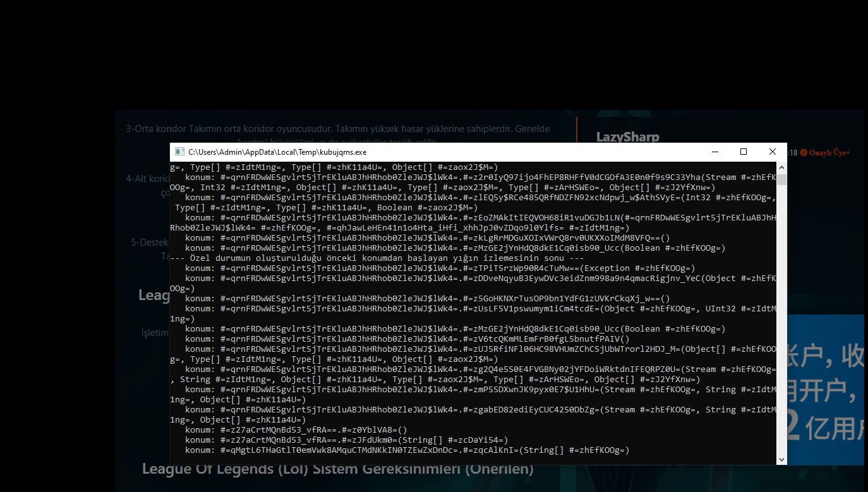Click the console scrollbar up arrow

coord(782,167)
